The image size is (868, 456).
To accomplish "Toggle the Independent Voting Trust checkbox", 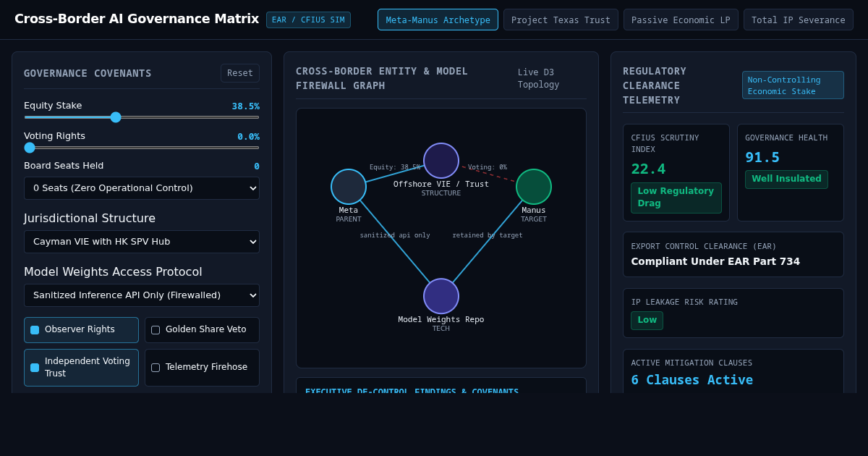I will coord(35,368).
